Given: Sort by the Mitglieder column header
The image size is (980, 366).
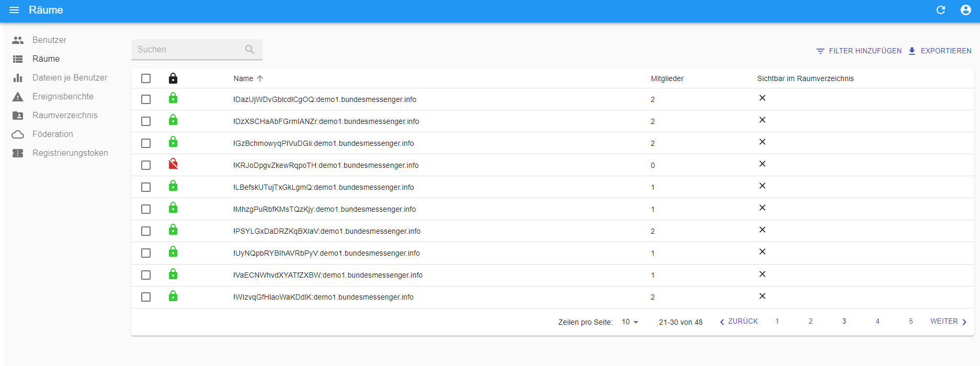Looking at the screenshot, I should click(x=667, y=78).
